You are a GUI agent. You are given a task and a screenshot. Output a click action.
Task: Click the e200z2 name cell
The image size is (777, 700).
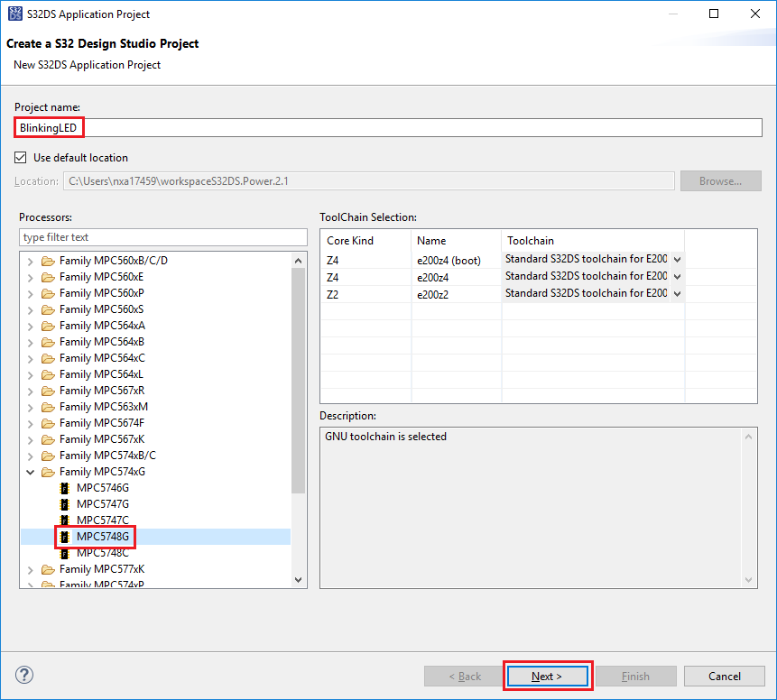[432, 295]
